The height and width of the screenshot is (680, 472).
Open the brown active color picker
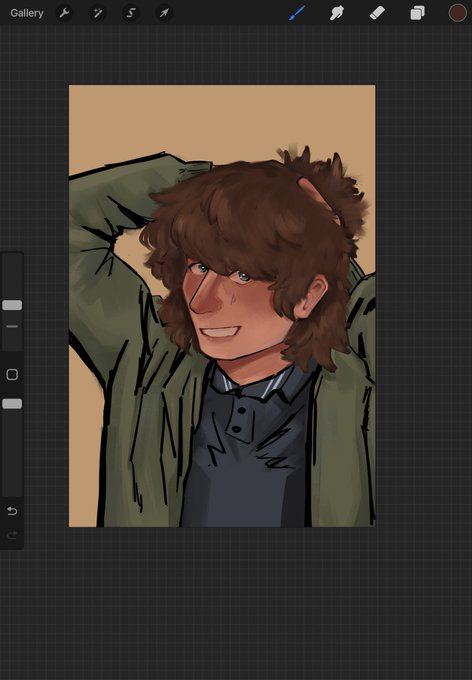pyautogui.click(x=457, y=13)
